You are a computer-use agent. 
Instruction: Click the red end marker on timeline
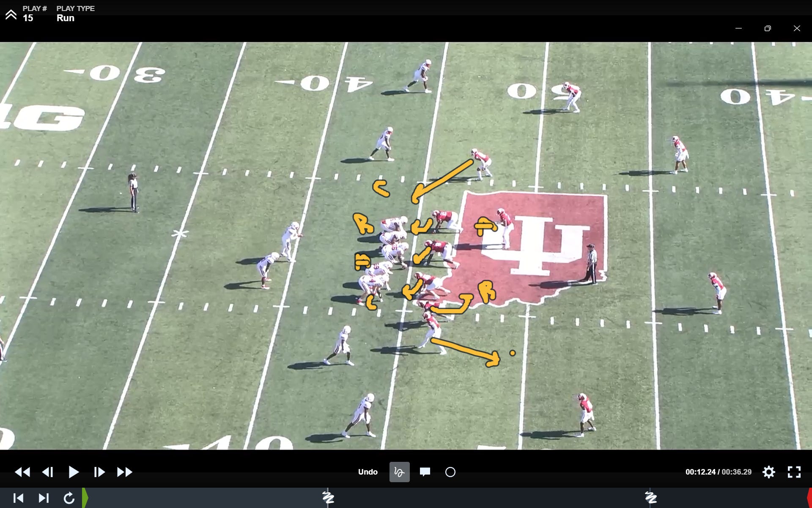[x=809, y=498]
